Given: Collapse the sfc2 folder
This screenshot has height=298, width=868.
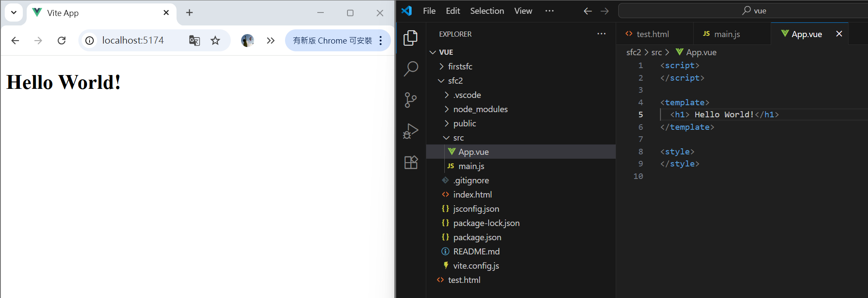Looking at the screenshot, I should [455, 81].
